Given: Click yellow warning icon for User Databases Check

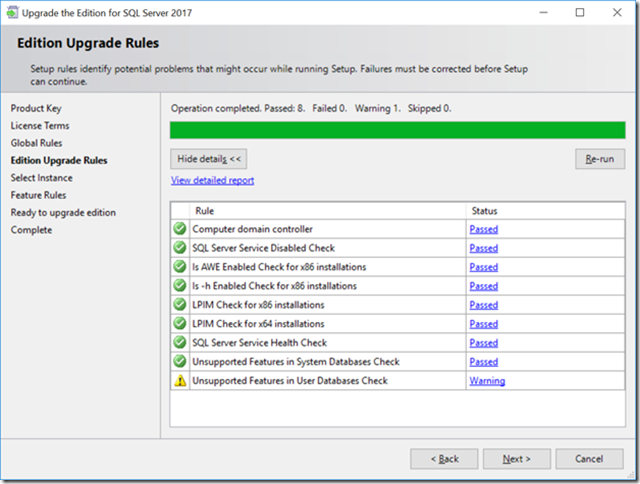Looking at the screenshot, I should pos(180,381).
